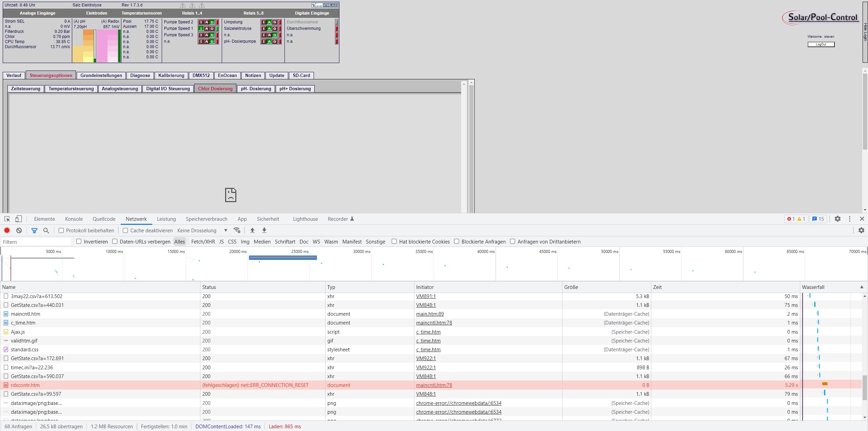Click the middle warning triangle icon

click(x=192, y=5)
